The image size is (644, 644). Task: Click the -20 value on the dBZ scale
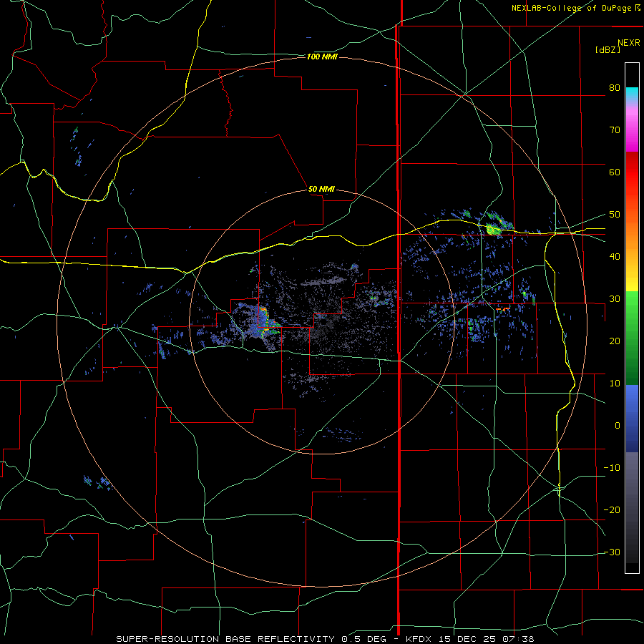pyautogui.click(x=612, y=510)
